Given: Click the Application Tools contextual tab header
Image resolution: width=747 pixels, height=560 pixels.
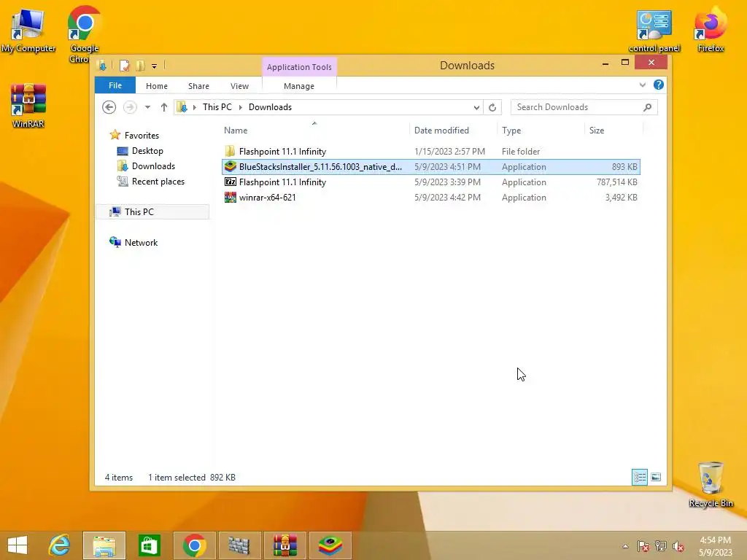Looking at the screenshot, I should point(299,67).
